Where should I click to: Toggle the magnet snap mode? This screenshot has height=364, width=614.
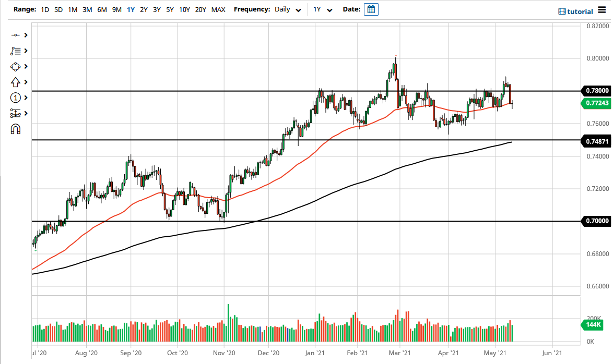point(16,129)
